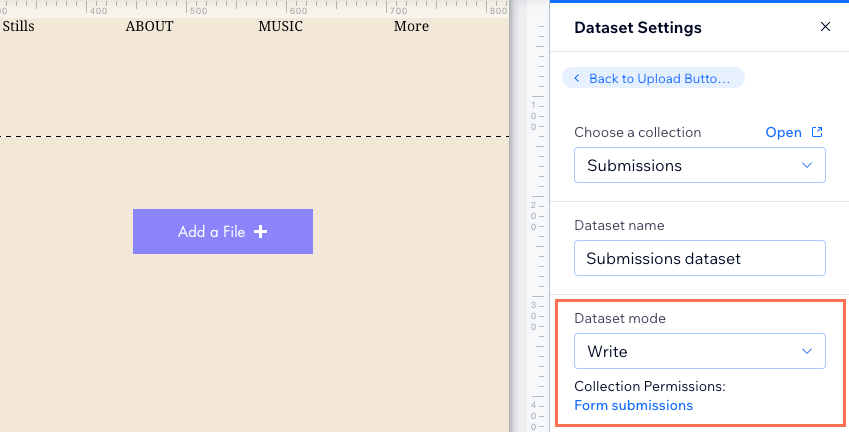Click the back chevron icon in Back to Upload button
849x432 pixels.
577,78
